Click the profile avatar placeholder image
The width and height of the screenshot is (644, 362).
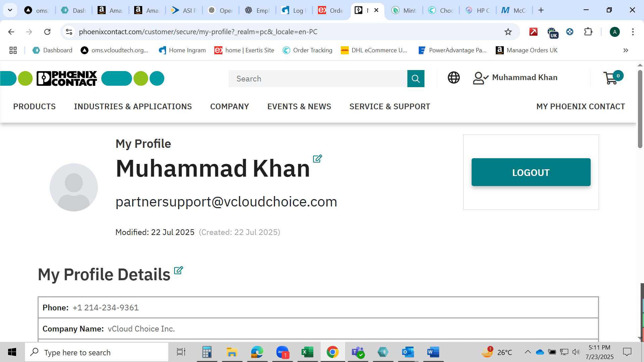click(x=74, y=187)
